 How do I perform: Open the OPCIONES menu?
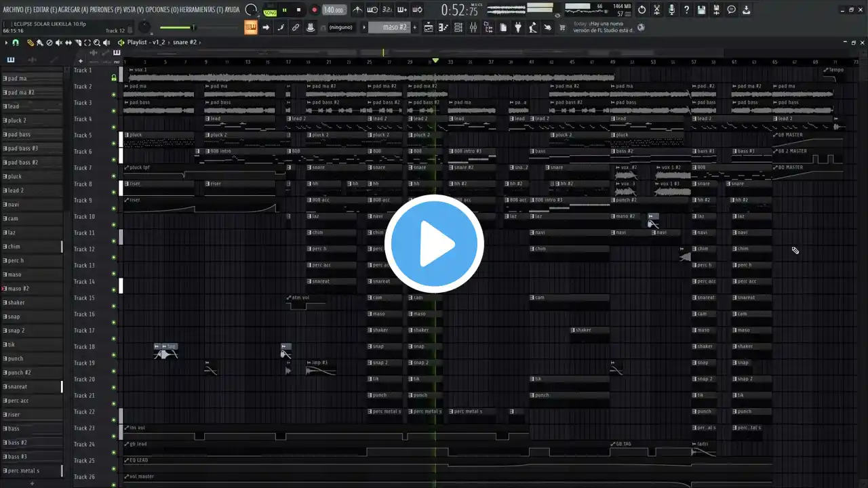coord(161,9)
